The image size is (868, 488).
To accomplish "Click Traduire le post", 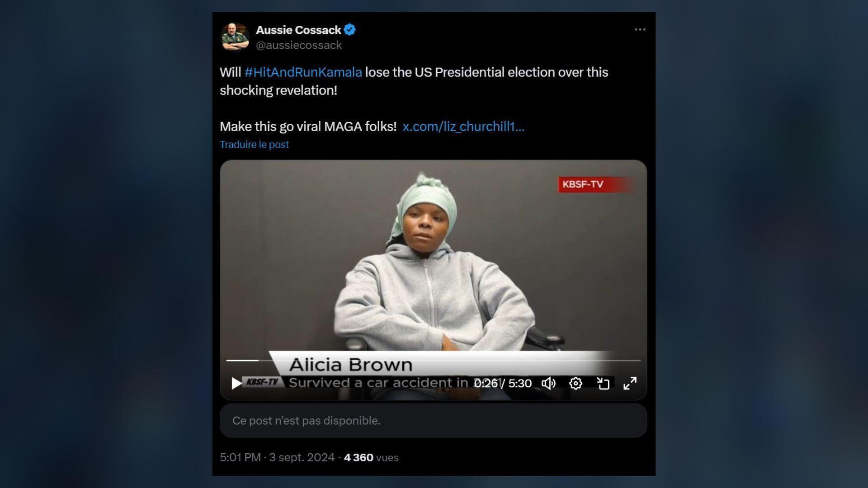I will [254, 145].
